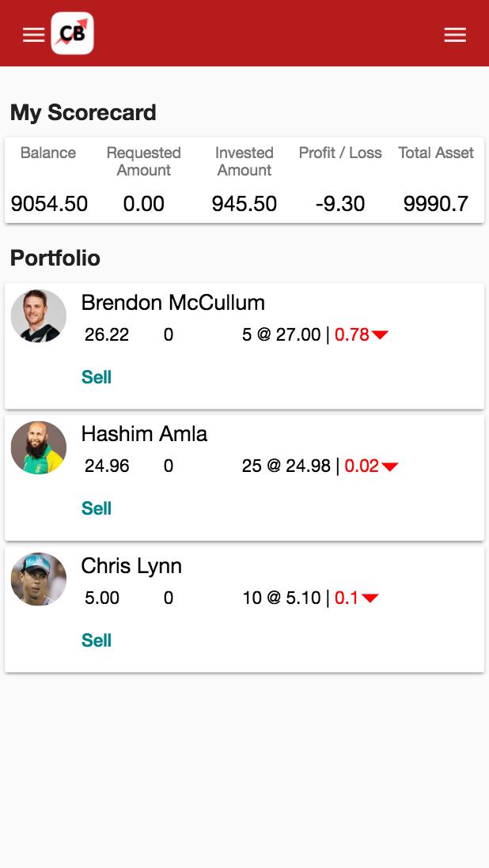This screenshot has height=868, width=489.
Task: Click Chris Lynn's red down arrow
Action: tap(370, 598)
